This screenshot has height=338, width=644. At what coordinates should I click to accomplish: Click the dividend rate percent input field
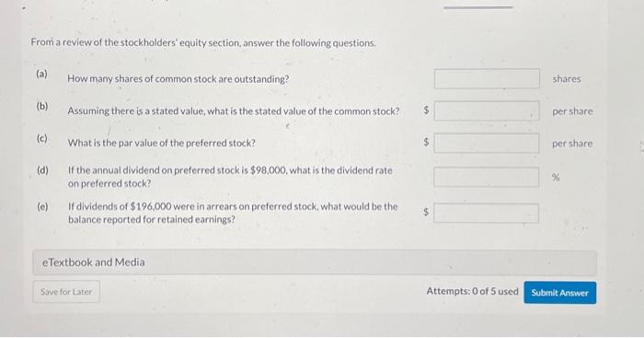pos(487,177)
